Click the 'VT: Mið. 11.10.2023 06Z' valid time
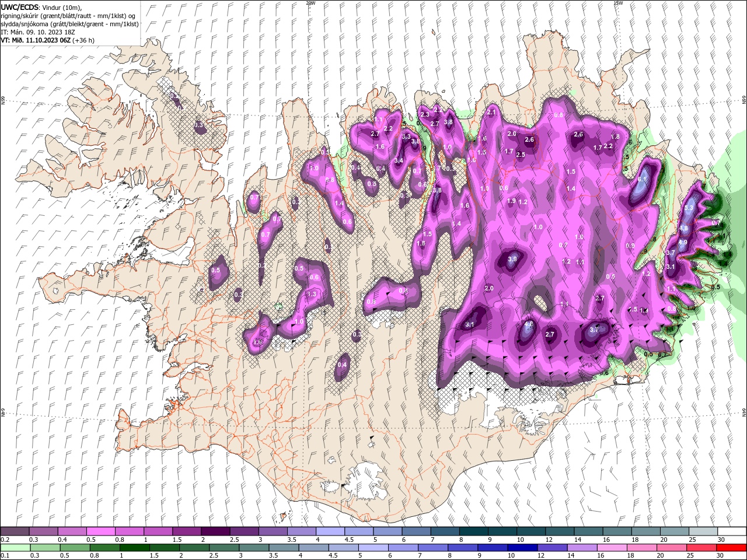 point(36,40)
